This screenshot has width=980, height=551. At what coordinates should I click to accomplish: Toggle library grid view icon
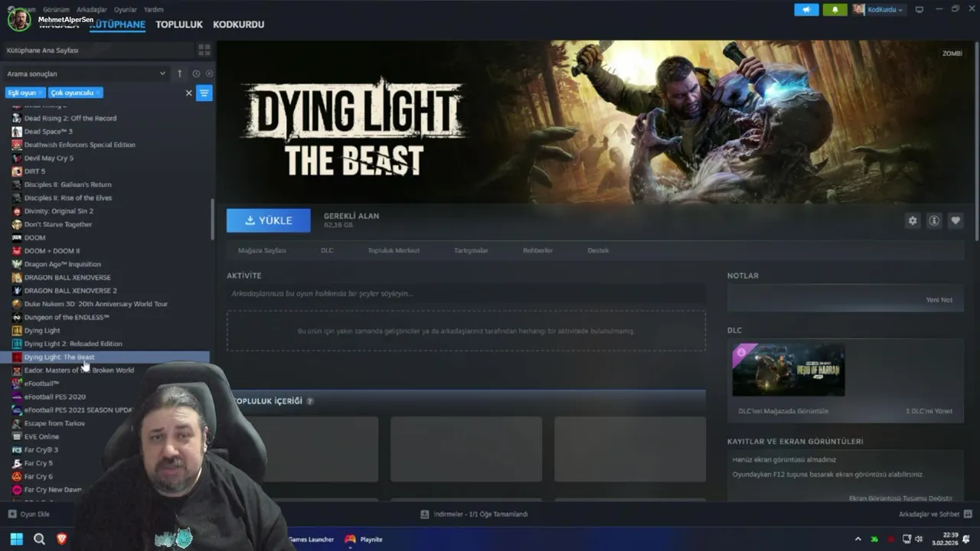(x=204, y=50)
